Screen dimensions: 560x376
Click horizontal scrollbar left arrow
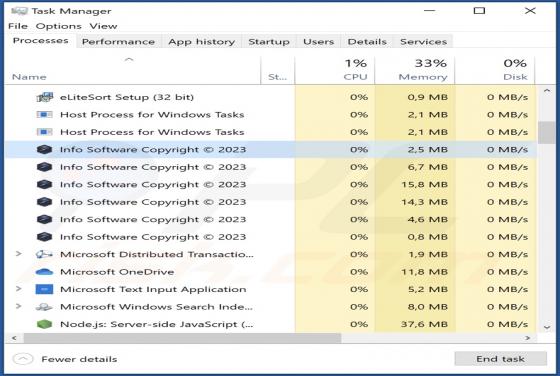point(14,338)
